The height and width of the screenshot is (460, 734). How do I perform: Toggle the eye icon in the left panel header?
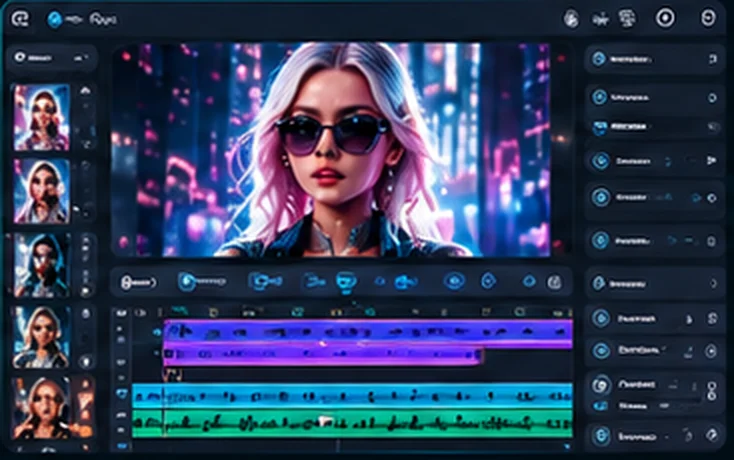point(20,57)
